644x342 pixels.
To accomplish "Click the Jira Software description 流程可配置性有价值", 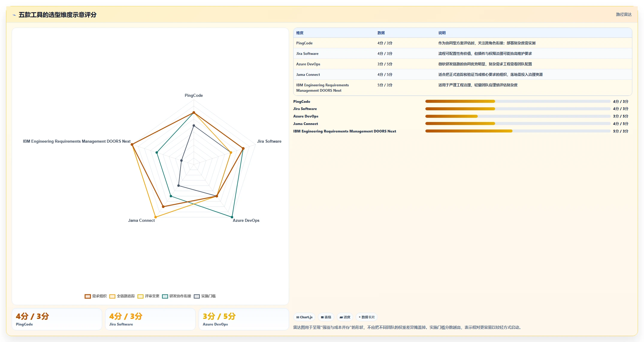I will click(x=485, y=54).
